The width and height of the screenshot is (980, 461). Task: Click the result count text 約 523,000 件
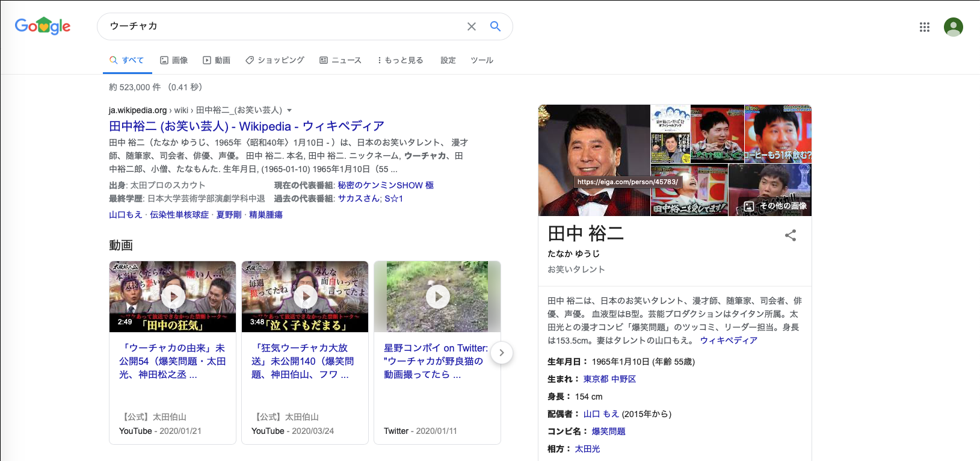[135, 87]
